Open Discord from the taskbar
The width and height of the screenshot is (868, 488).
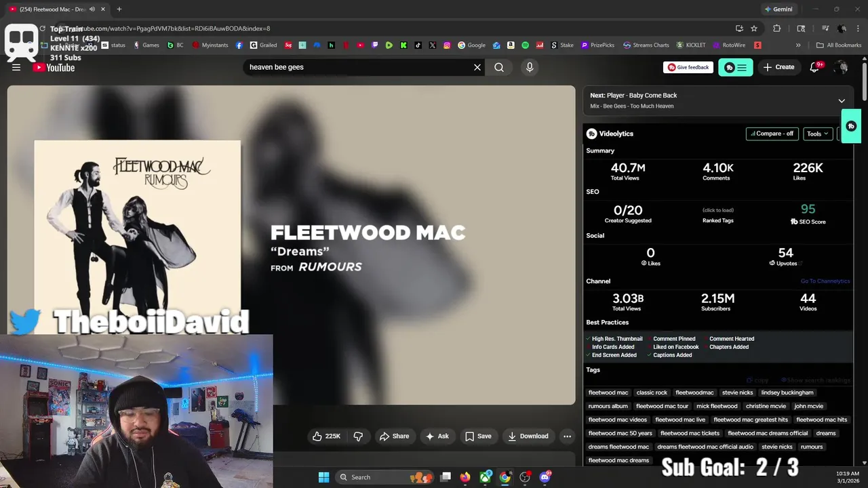tap(545, 477)
